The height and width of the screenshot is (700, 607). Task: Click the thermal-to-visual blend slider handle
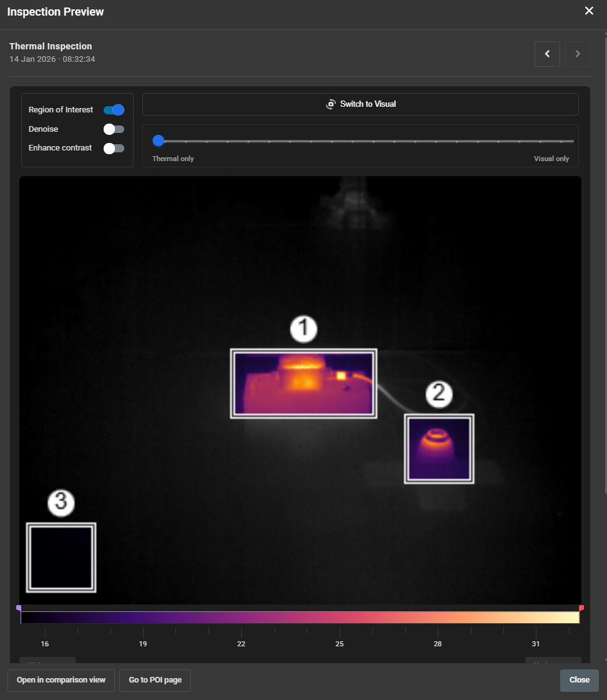coord(159,141)
